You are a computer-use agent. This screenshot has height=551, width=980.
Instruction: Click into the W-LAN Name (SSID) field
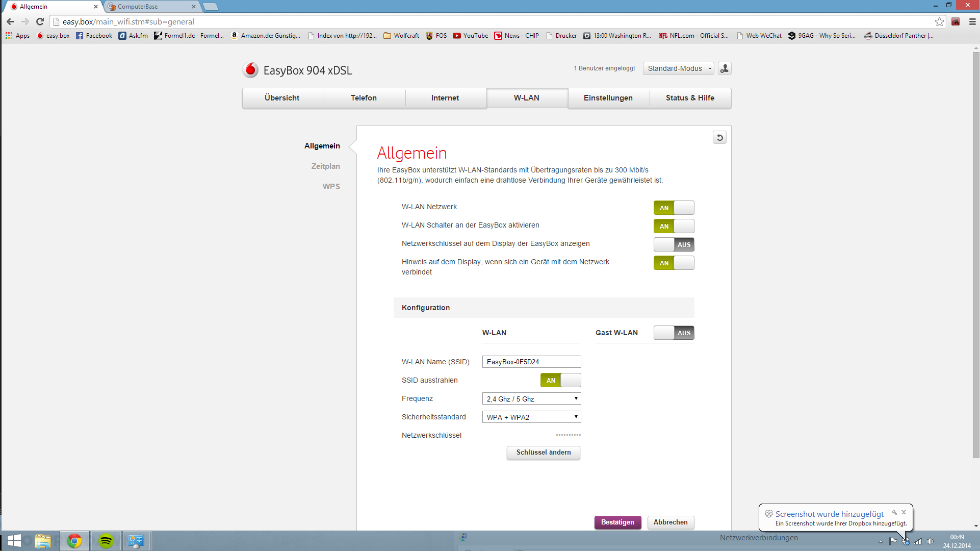click(x=531, y=362)
